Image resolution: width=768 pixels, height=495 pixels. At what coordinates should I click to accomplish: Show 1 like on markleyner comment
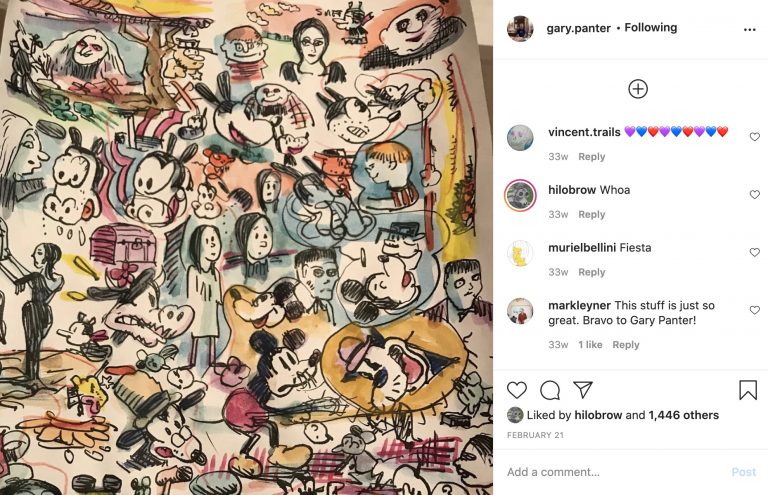point(590,345)
